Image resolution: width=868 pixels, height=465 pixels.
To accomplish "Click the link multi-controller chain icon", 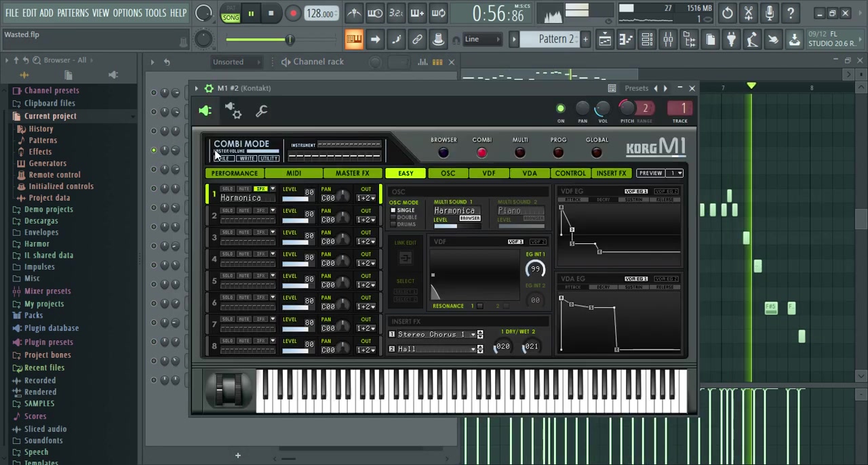I will point(417,39).
